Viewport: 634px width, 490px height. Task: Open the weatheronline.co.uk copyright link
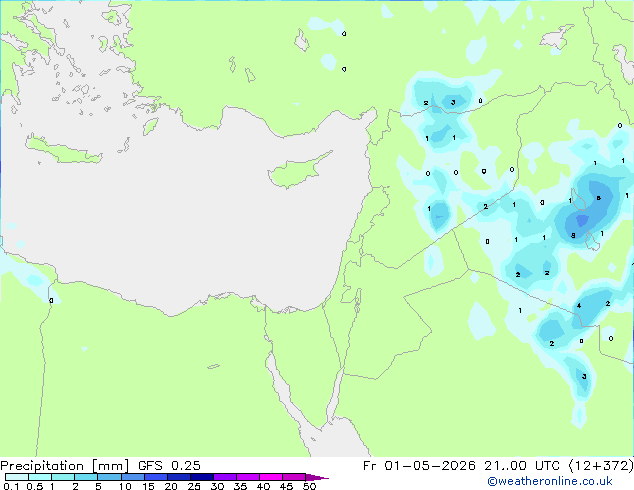[x=550, y=481]
